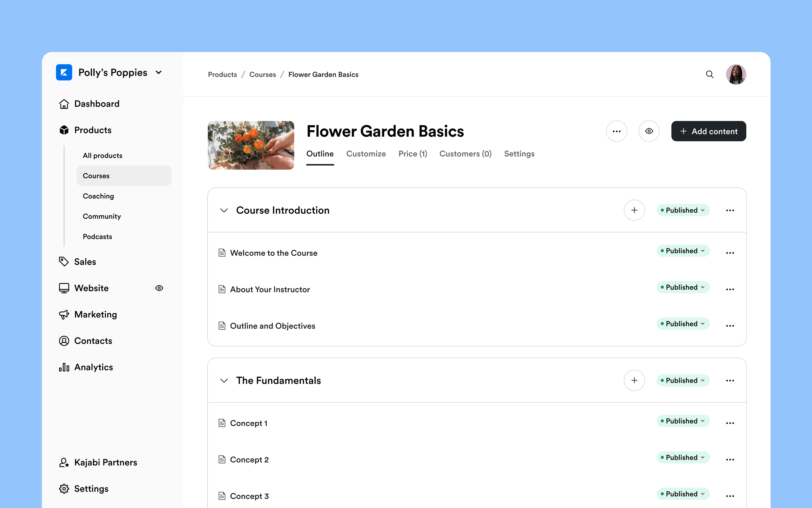Viewport: 812px width, 508px height.
Task: Open Published dropdown for About Your Instructor
Action: 683,287
